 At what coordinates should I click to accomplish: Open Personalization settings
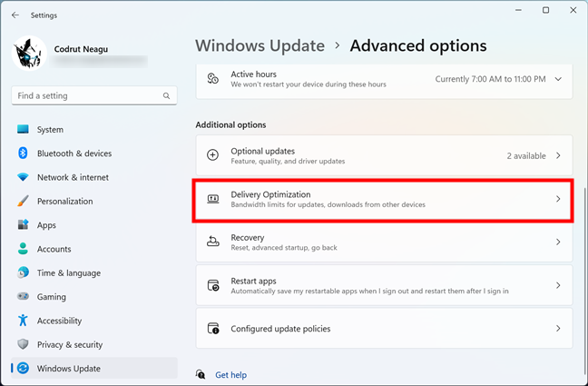94,201
